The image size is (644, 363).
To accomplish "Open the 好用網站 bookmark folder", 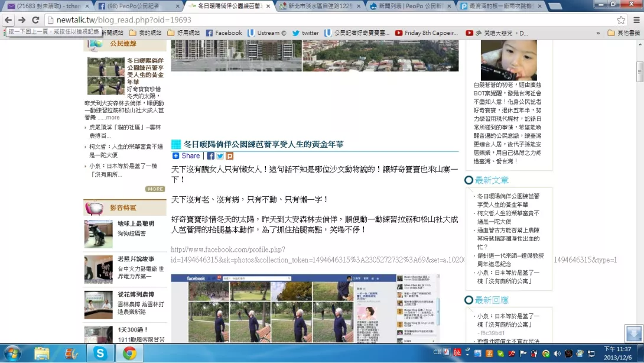I will click(x=184, y=33).
